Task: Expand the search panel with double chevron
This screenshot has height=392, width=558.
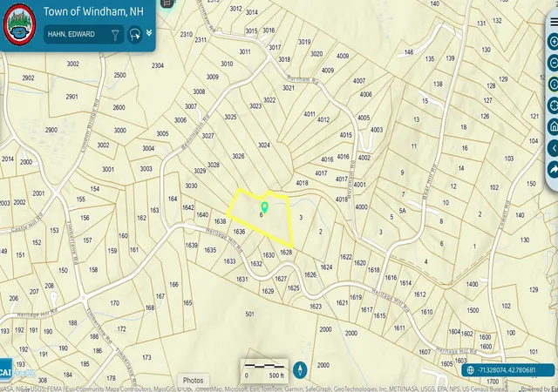Action: (x=149, y=33)
